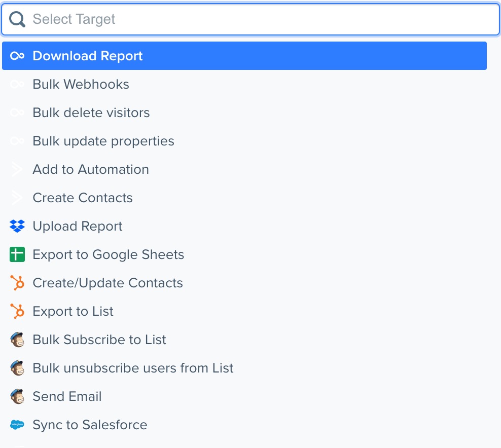Choose Export to Google Sheets
The height and width of the screenshot is (448, 501).
click(x=108, y=254)
